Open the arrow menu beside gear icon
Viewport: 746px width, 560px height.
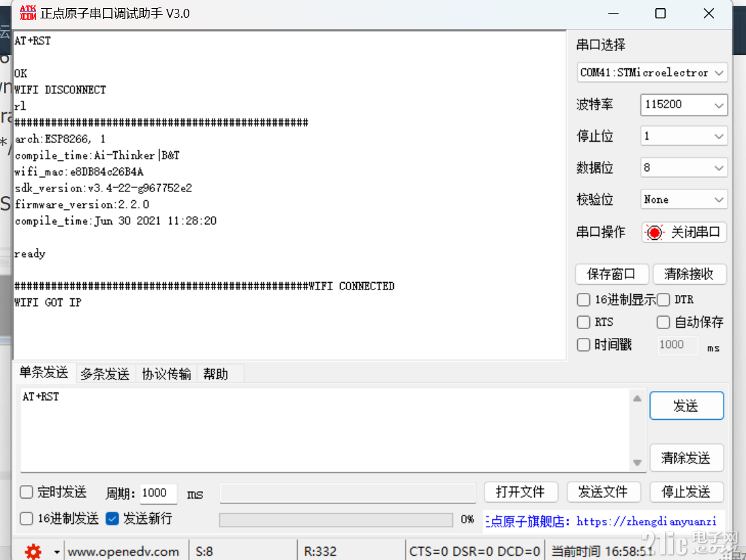(57, 552)
